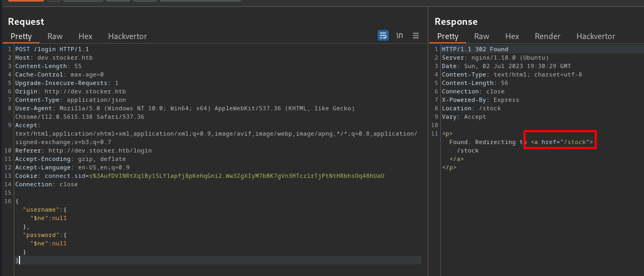Click the 'Host: dev.stocker.htb' header line
644x276 pixels.
click(x=54, y=58)
